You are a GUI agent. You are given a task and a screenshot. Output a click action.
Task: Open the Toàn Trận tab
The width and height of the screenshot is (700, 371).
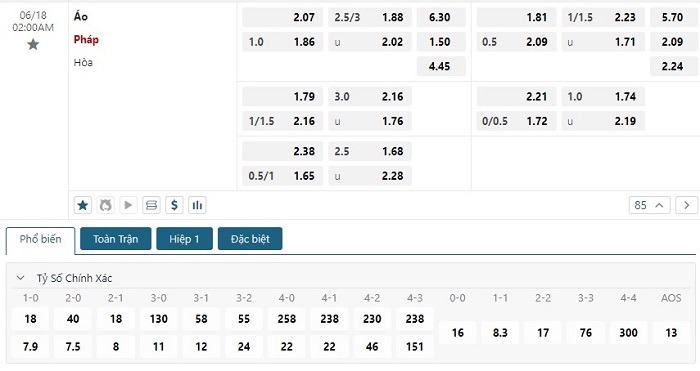tap(116, 239)
